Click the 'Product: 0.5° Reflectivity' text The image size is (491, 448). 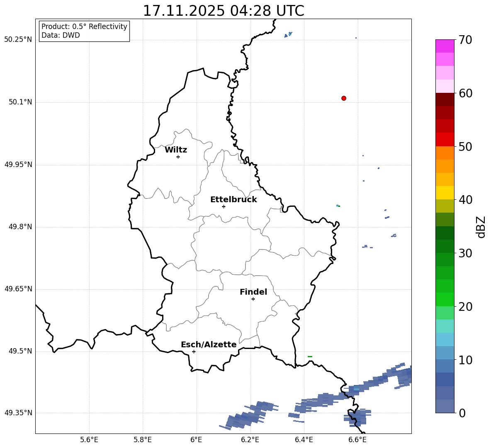(84, 26)
